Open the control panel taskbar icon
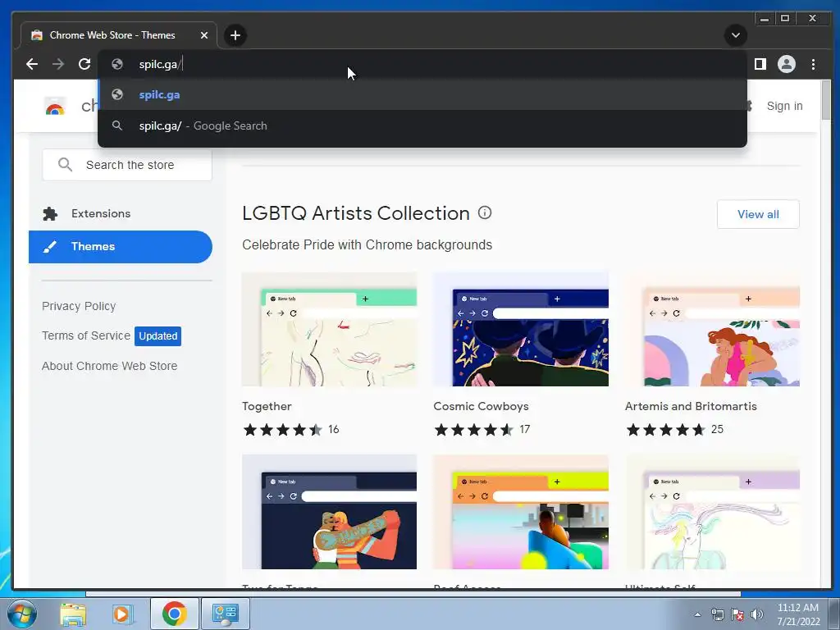840x630 pixels. point(225,614)
